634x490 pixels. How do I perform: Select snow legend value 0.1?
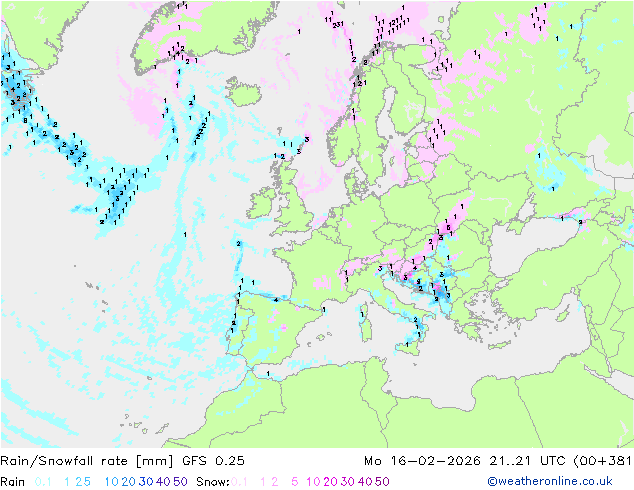239,482
